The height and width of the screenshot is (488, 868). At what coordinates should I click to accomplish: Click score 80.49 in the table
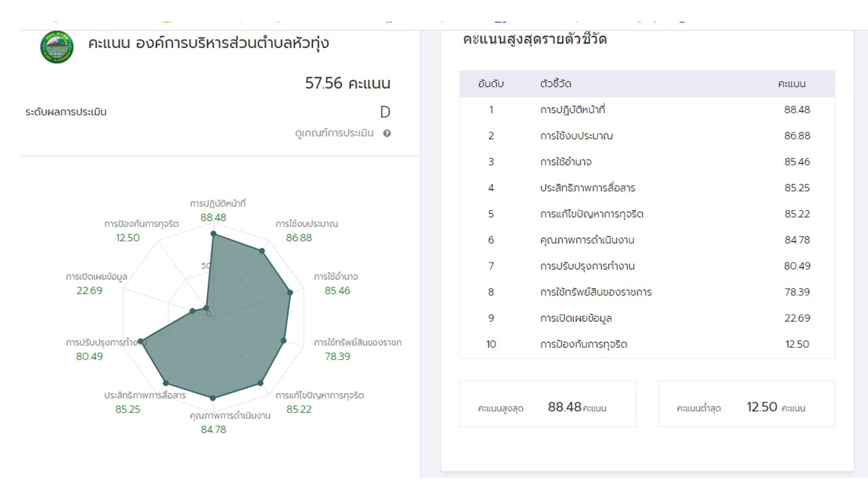797,266
